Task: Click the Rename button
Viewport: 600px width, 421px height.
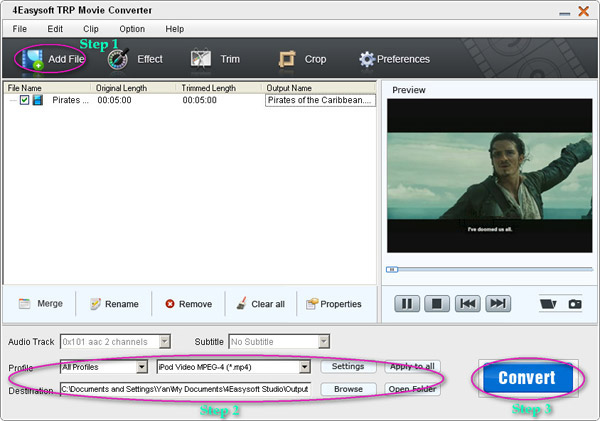Action: 114,304
